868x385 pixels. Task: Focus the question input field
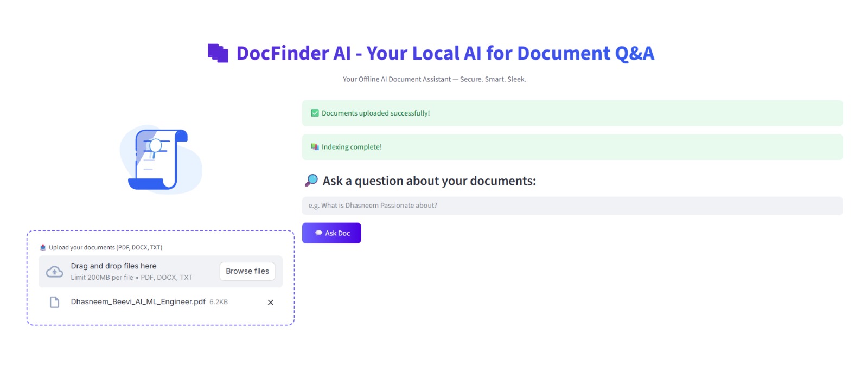pos(572,206)
